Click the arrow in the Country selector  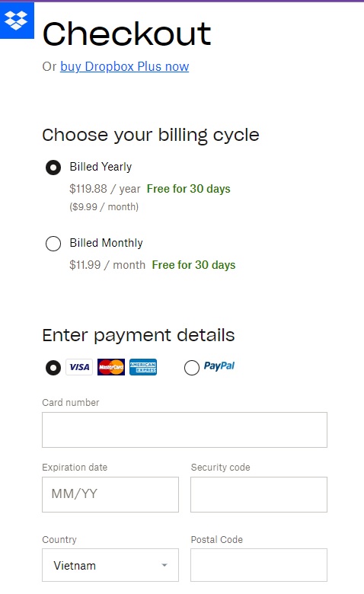point(164,565)
